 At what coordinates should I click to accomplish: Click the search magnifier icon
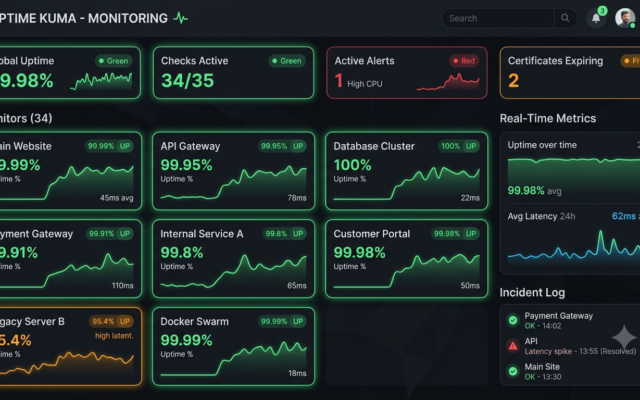(x=565, y=18)
